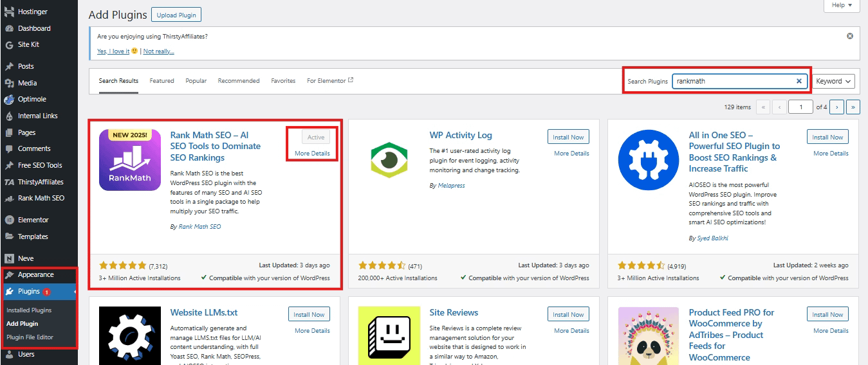This screenshot has height=365, width=868.
Task: Open Installed Plugins in the submenu
Action: (x=29, y=310)
